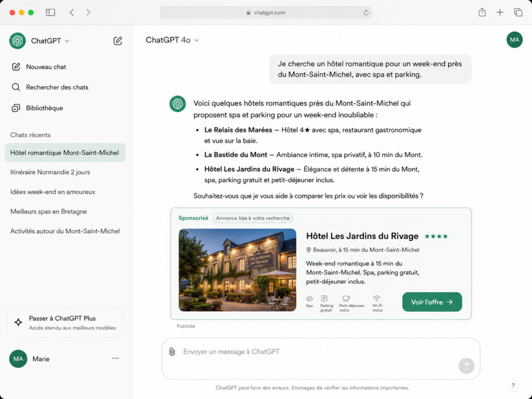Click Marie's MA avatar in sidebar
532x399 pixels.
coord(18,358)
